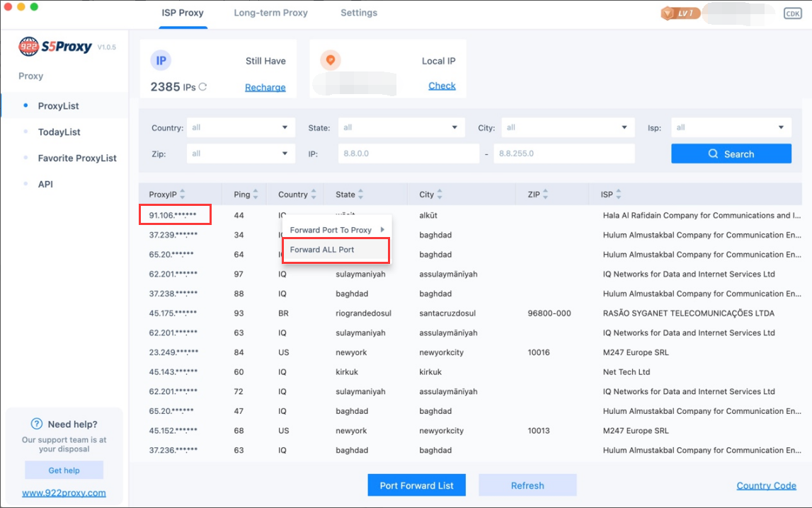The width and height of the screenshot is (812, 508).
Task: Open the Country filter dropdown
Action: (241, 128)
